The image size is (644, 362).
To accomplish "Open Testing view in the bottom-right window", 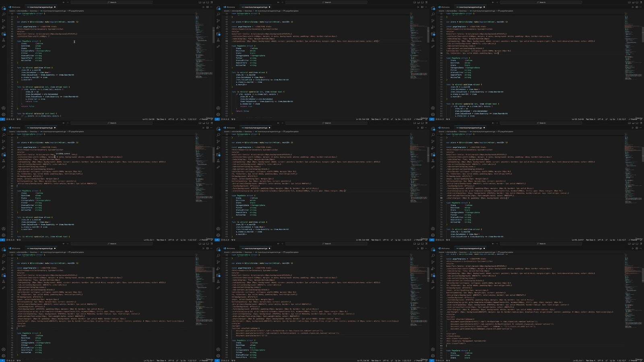I will tap(433, 281).
